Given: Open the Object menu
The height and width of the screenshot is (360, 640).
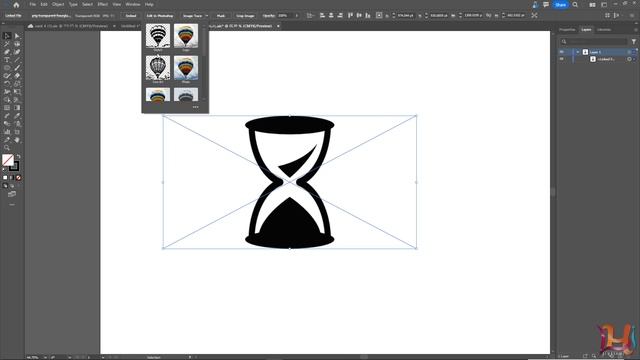Looking at the screenshot, I should point(58,4).
